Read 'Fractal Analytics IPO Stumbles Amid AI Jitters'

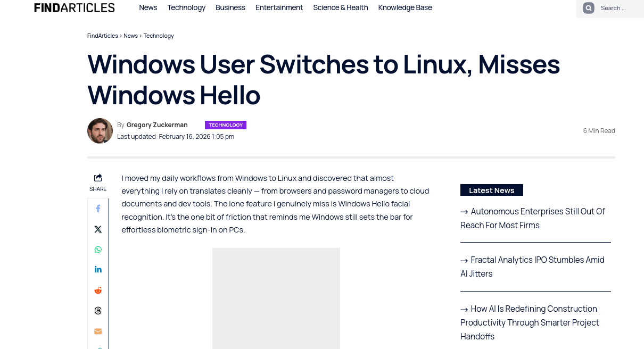[532, 267]
